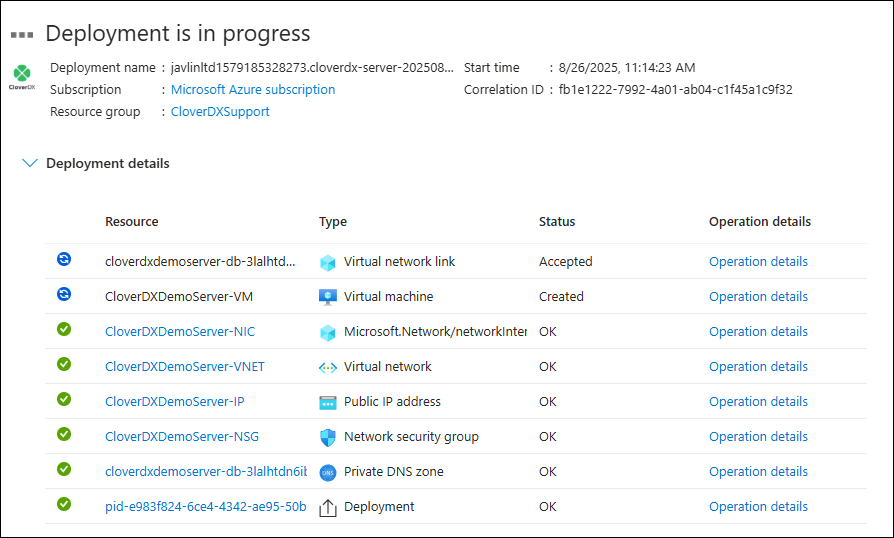This screenshot has width=894, height=538.
Task: Click the Resource column header
Action: (x=132, y=222)
